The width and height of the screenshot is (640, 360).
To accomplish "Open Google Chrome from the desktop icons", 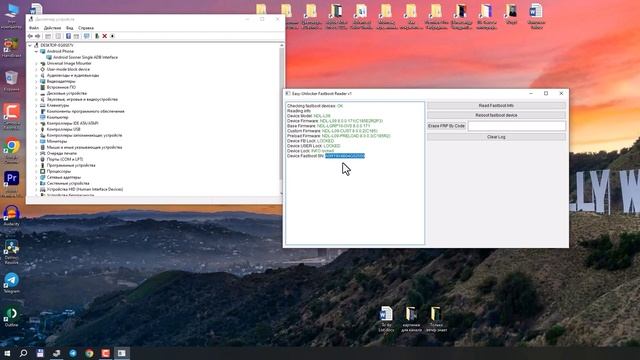I will pyautogui.click(x=11, y=146).
